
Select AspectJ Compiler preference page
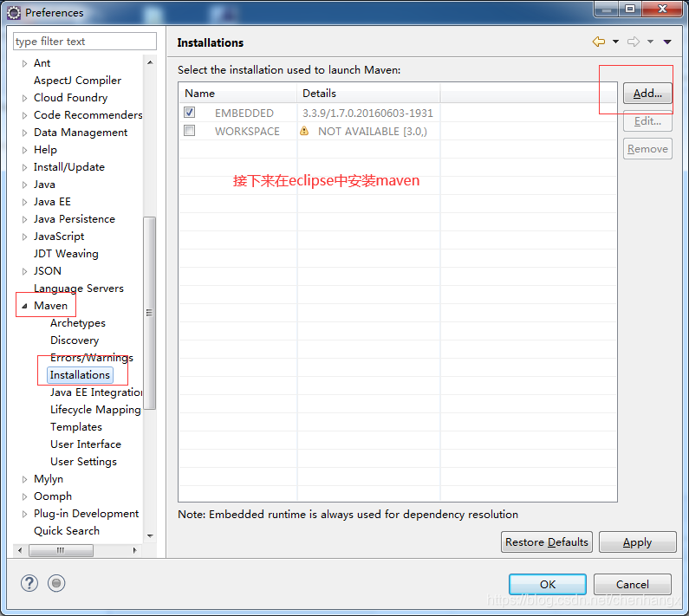tap(77, 81)
